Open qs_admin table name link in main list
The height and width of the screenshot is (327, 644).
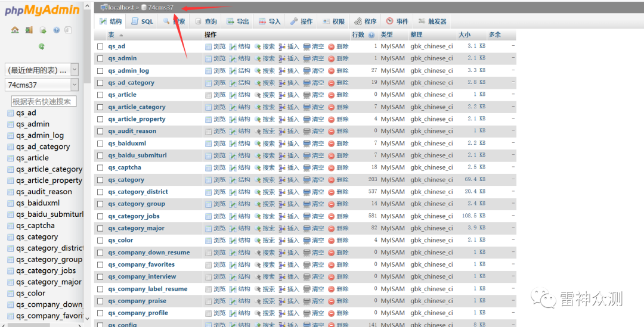122,59
